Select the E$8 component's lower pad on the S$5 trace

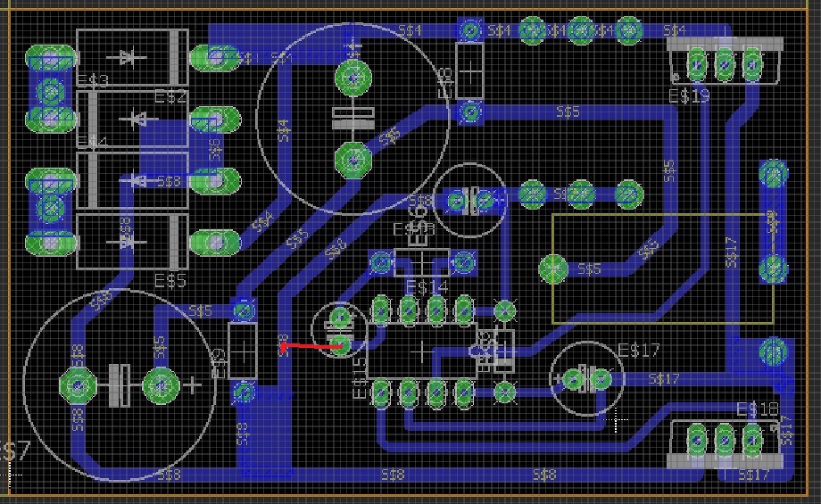pyautogui.click(x=470, y=112)
